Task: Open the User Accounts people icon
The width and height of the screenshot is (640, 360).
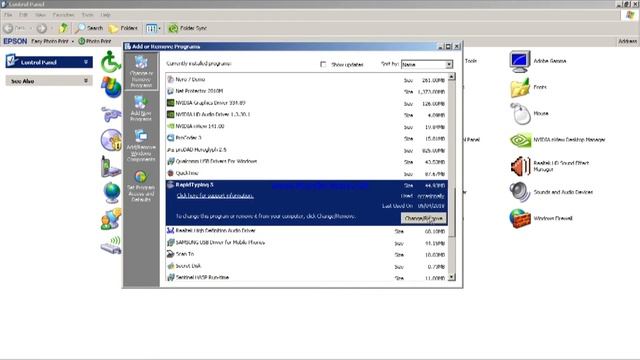Action: coord(111,219)
